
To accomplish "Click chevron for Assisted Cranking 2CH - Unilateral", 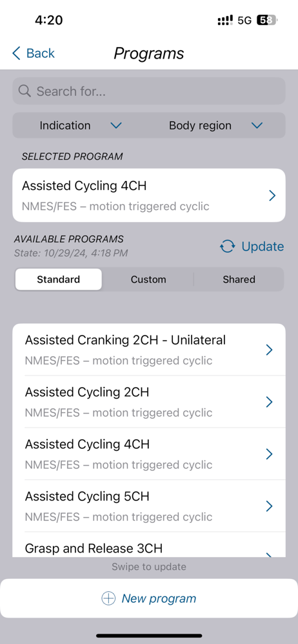I will point(269,350).
